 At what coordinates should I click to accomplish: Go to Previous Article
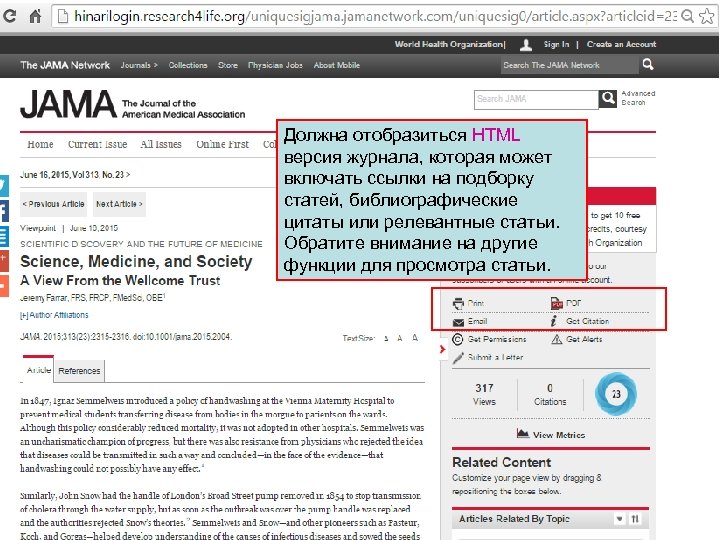[x=53, y=204]
